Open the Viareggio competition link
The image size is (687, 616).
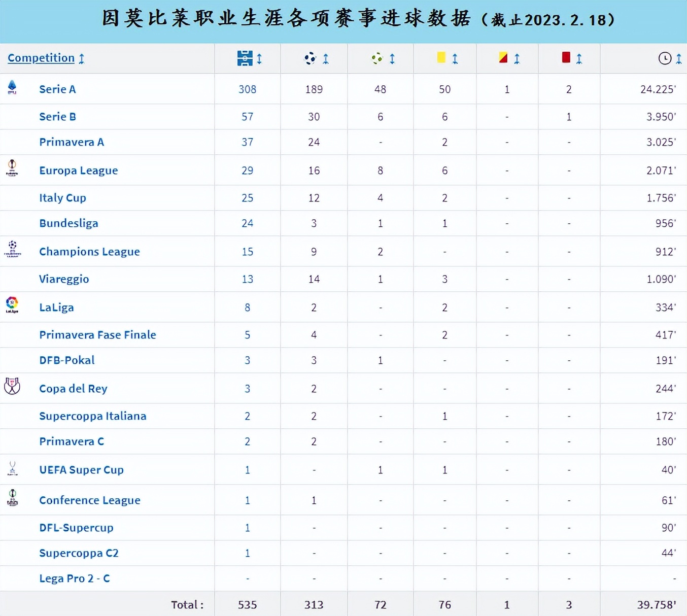click(64, 279)
